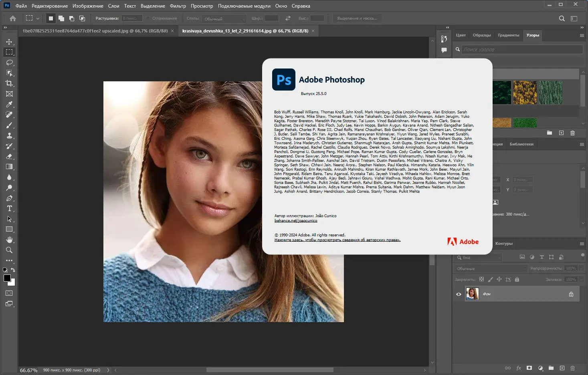
Task: Select the Clone Stamp tool
Action: (x=9, y=135)
